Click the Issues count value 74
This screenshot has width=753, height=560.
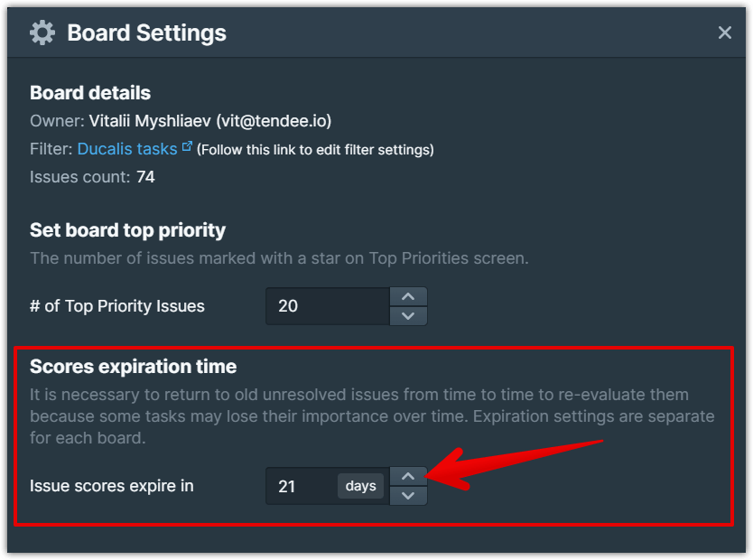(x=145, y=177)
